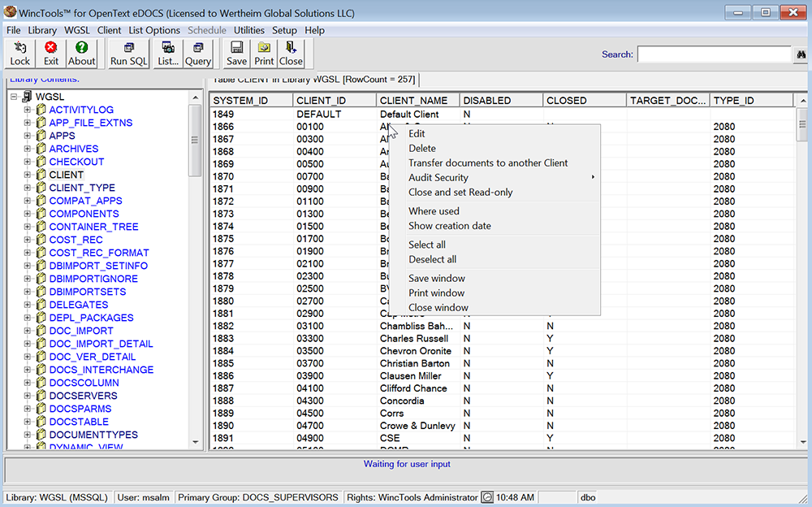
Task: Expand the DOC_IMPORT tree node
Action: [x=28, y=331]
